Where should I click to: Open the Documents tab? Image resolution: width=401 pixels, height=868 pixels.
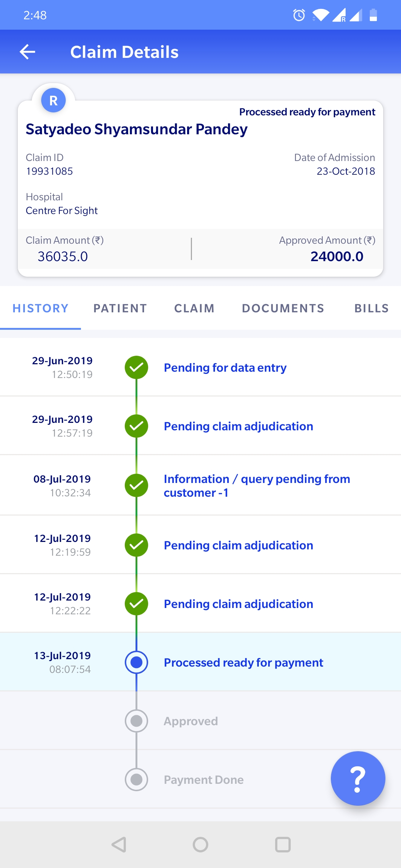pyautogui.click(x=283, y=308)
